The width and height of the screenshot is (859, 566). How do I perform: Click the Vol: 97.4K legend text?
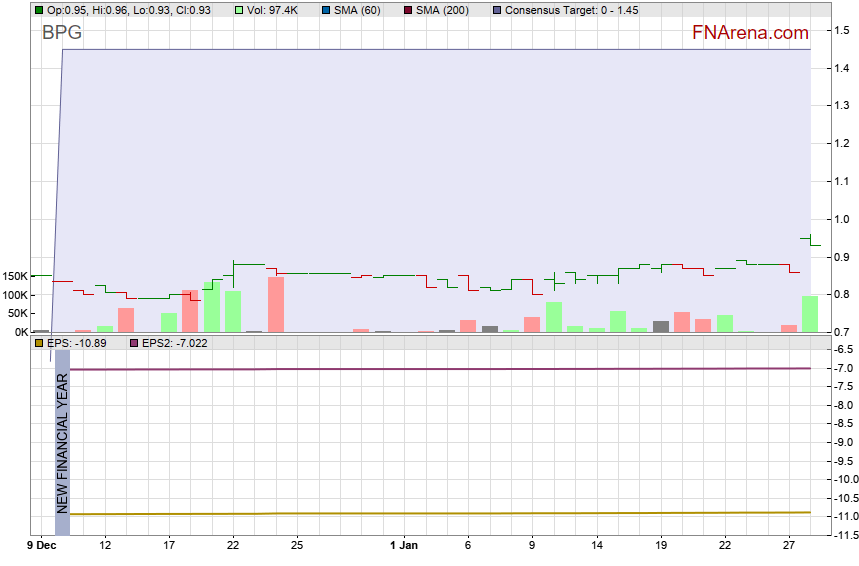tap(272, 9)
